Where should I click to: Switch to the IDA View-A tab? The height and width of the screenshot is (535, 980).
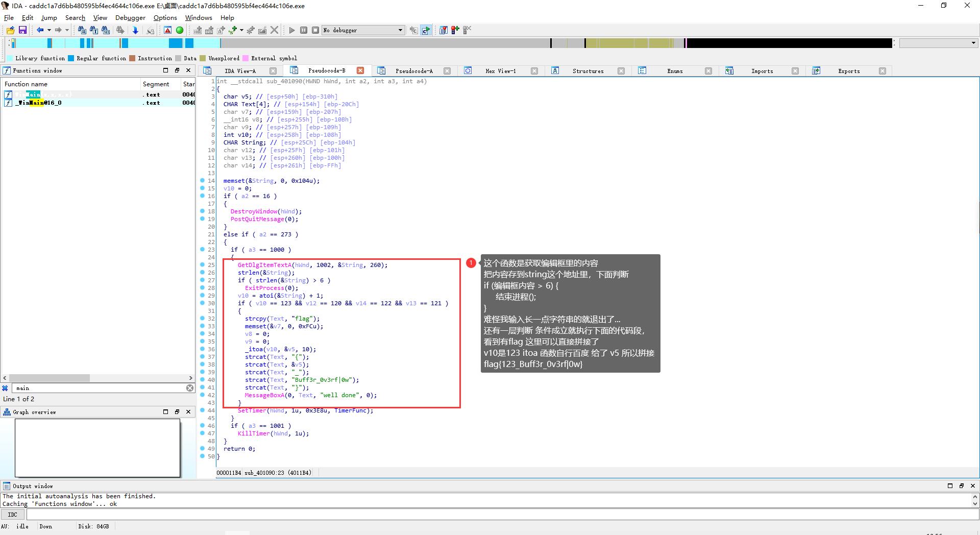[x=240, y=71]
